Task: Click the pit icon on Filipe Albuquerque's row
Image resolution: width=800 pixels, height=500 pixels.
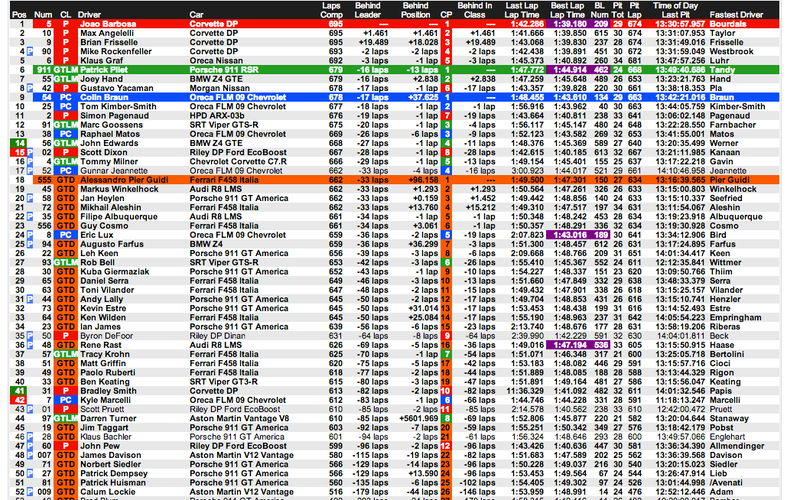Action: point(30,217)
